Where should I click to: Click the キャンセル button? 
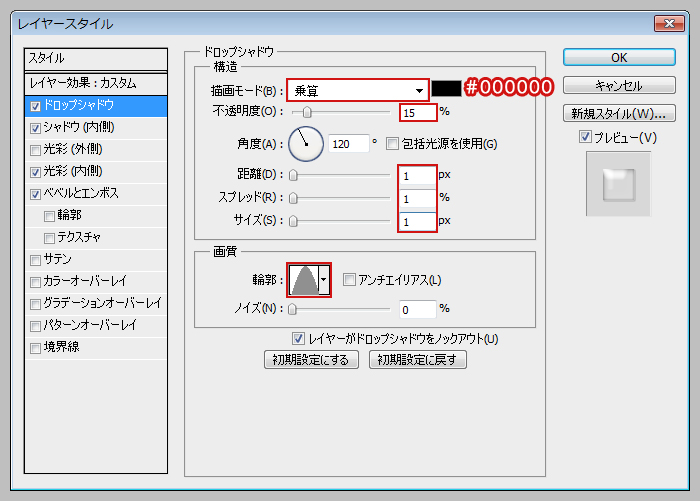619,85
